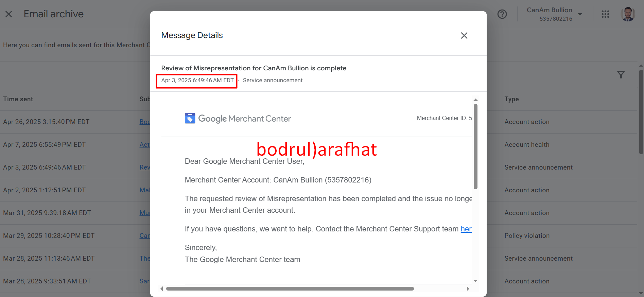Click the Email archive page scrollbar thumb
Image resolution: width=644 pixels, height=297 pixels.
[641, 112]
